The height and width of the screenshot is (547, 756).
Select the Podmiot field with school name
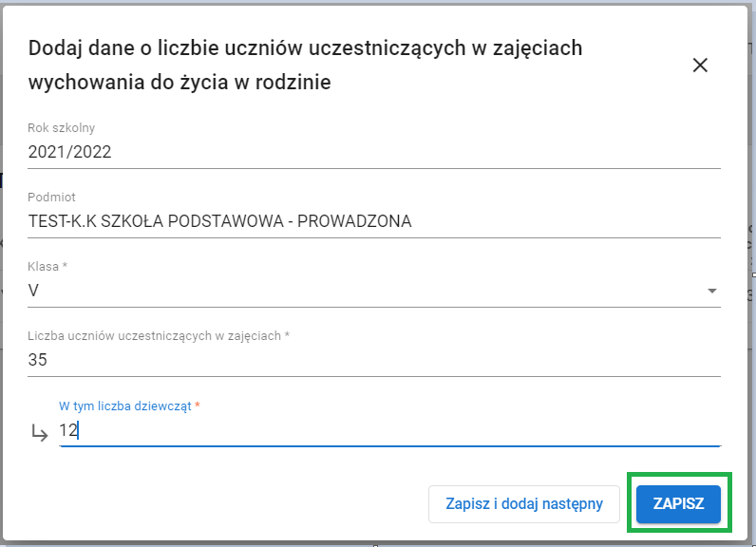point(373,221)
